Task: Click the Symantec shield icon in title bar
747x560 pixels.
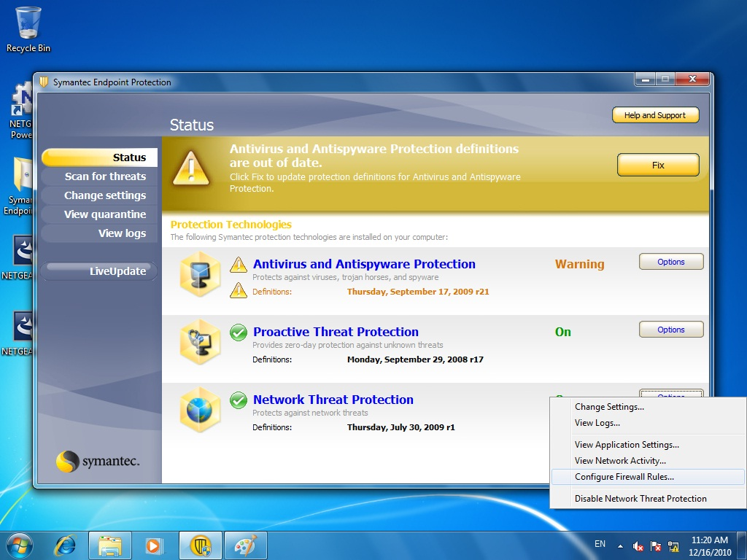Action: point(44,82)
